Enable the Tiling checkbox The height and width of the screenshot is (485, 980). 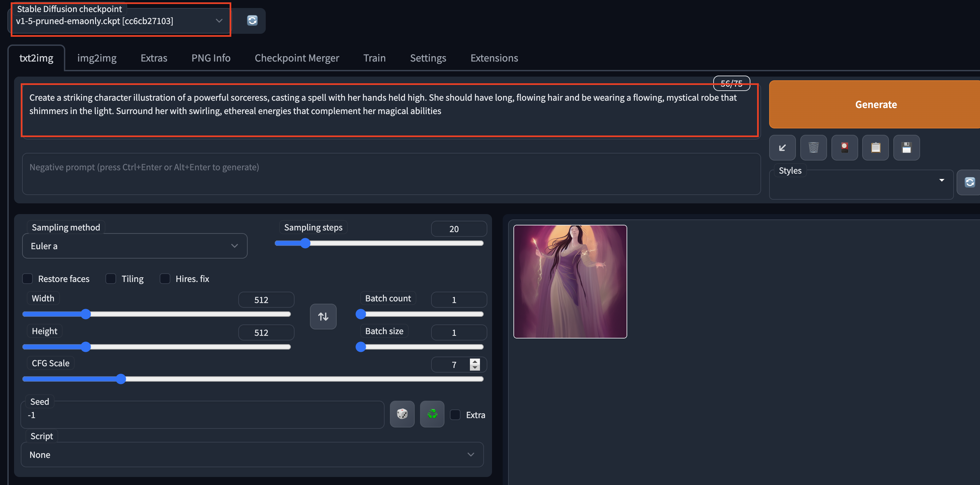111,279
